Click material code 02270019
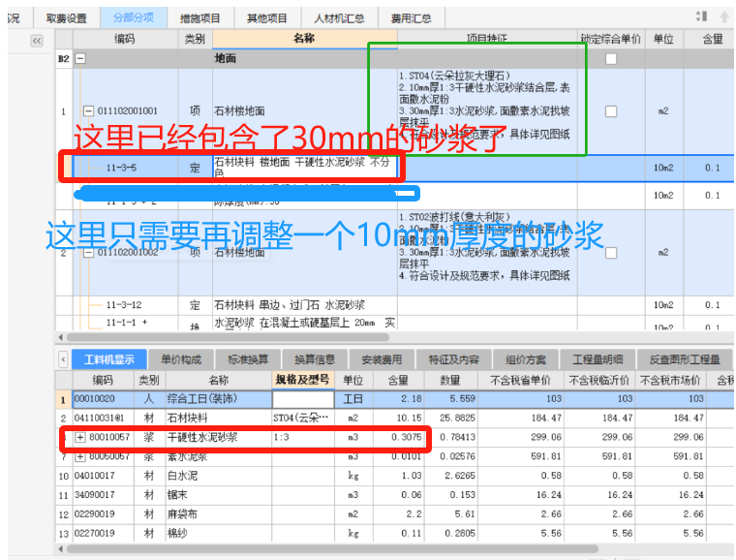 point(94,533)
